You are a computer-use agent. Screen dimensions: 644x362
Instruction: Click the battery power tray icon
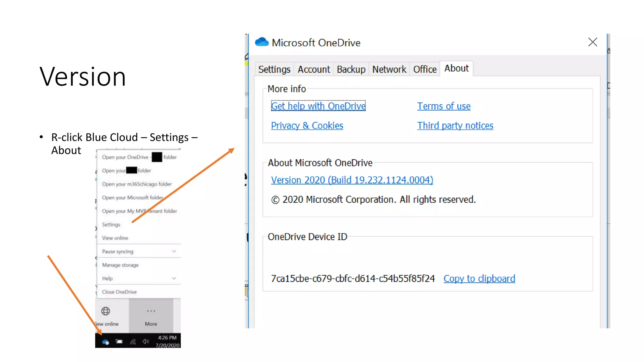tap(119, 341)
